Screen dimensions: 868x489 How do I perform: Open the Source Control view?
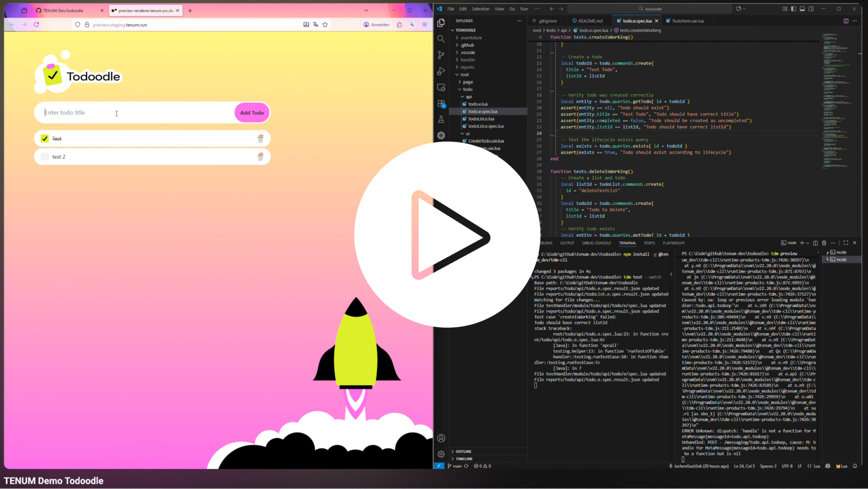click(x=441, y=55)
